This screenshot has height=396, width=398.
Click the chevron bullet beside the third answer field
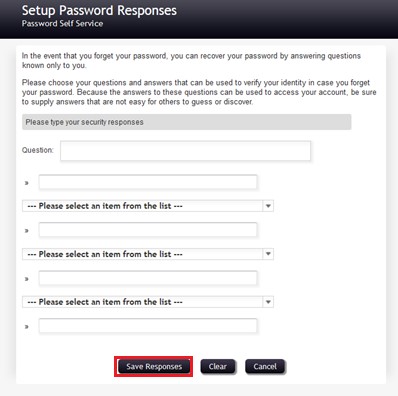[27, 279]
